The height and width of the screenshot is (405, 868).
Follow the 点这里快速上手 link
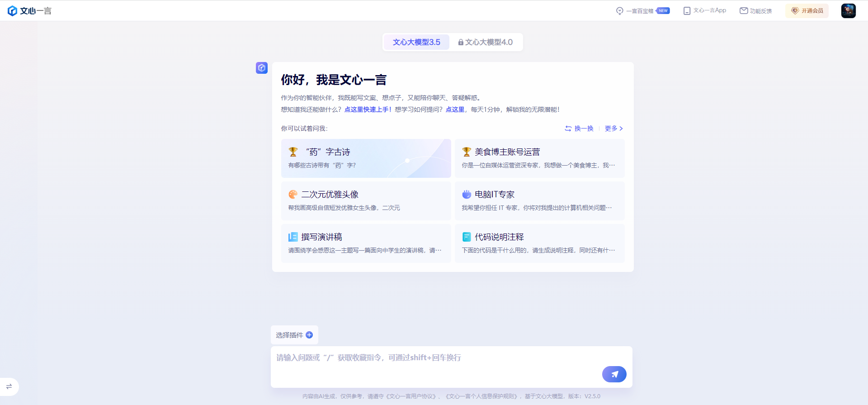click(x=368, y=110)
